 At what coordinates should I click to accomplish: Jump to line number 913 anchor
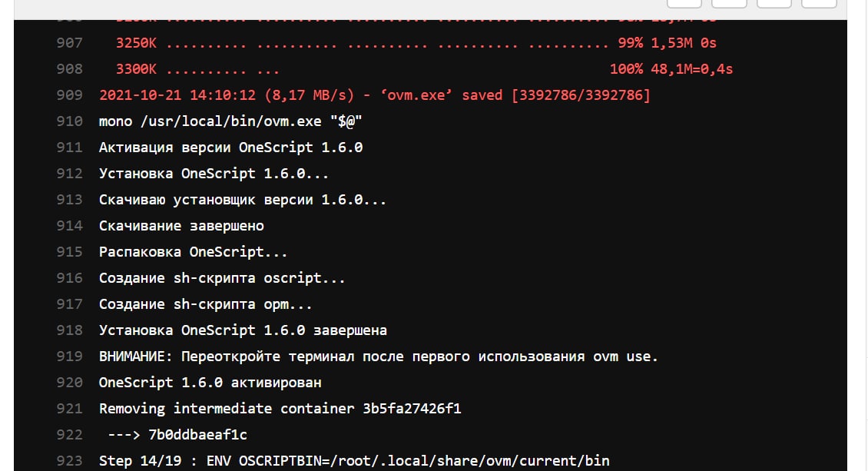[x=69, y=200]
